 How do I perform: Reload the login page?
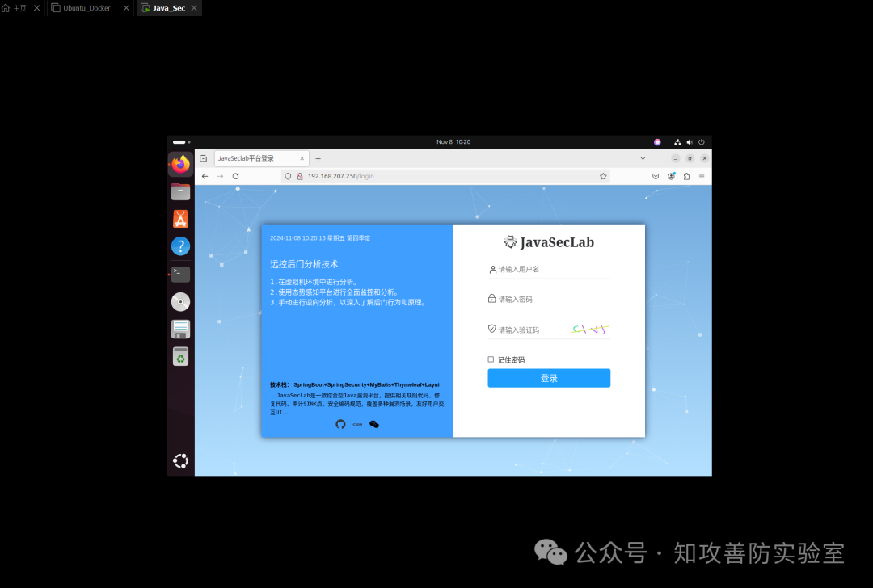tap(235, 176)
